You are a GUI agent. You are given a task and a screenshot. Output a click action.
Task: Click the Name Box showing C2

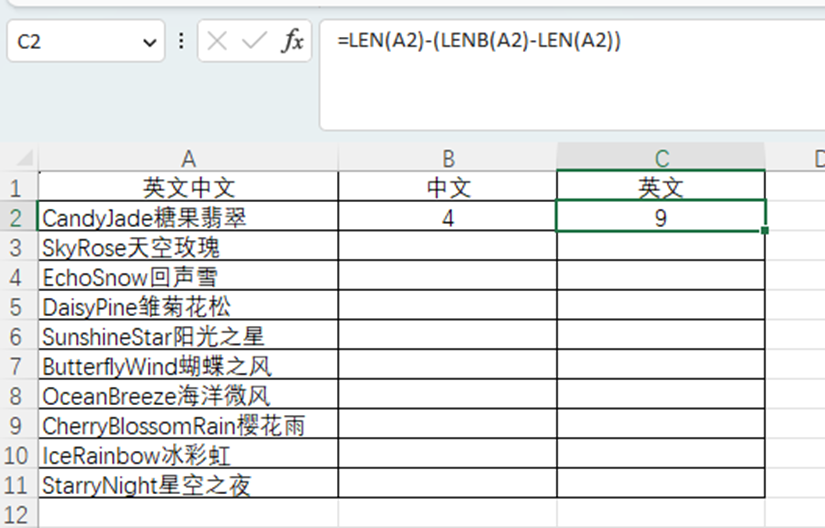86,41
